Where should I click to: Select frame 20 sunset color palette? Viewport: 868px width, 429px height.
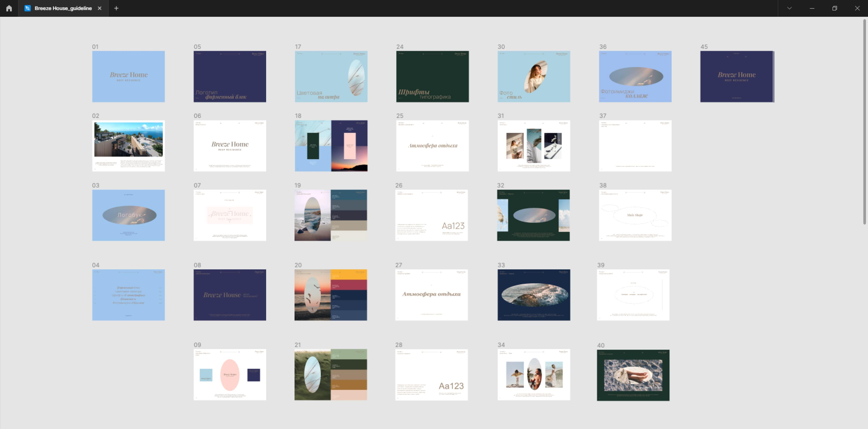[x=331, y=295]
